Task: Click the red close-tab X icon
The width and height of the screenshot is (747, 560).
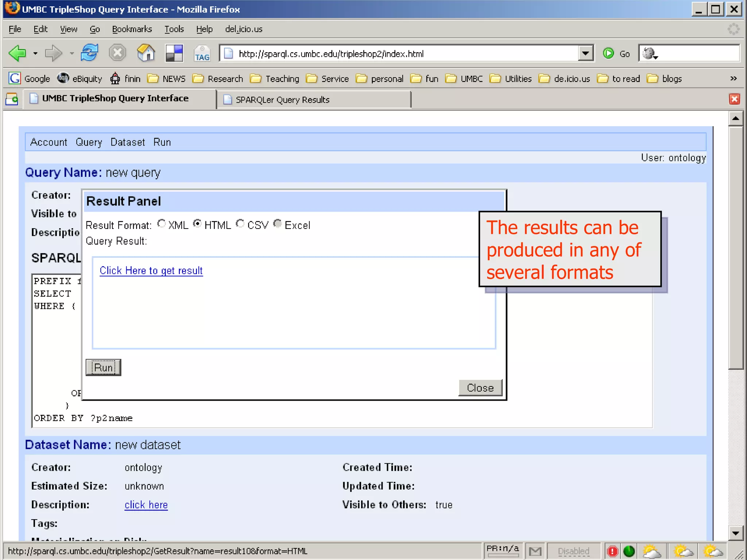Action: [734, 99]
